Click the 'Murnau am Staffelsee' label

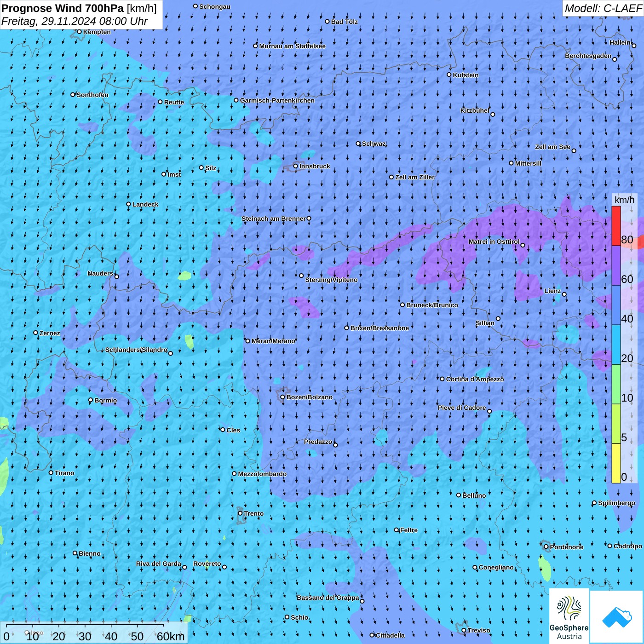pos(292,46)
